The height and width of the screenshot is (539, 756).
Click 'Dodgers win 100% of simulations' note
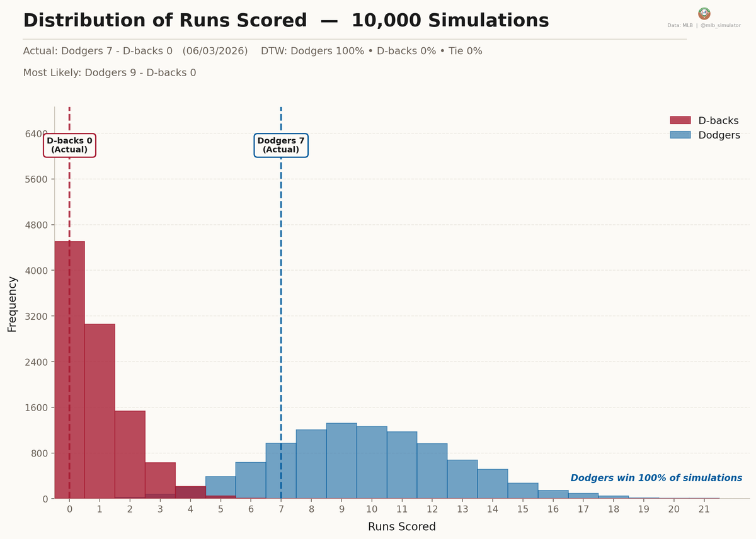coord(656,479)
